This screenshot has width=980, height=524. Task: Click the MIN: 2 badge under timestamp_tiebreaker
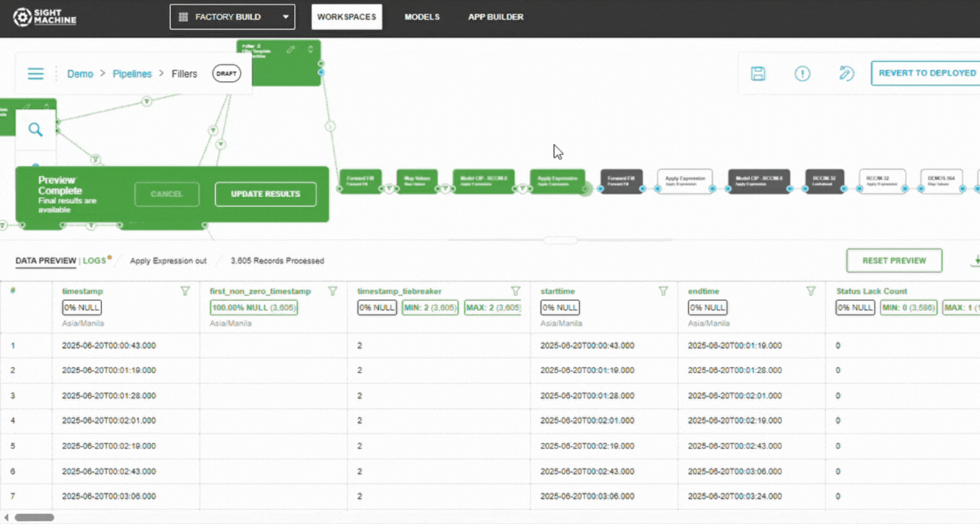(431, 308)
